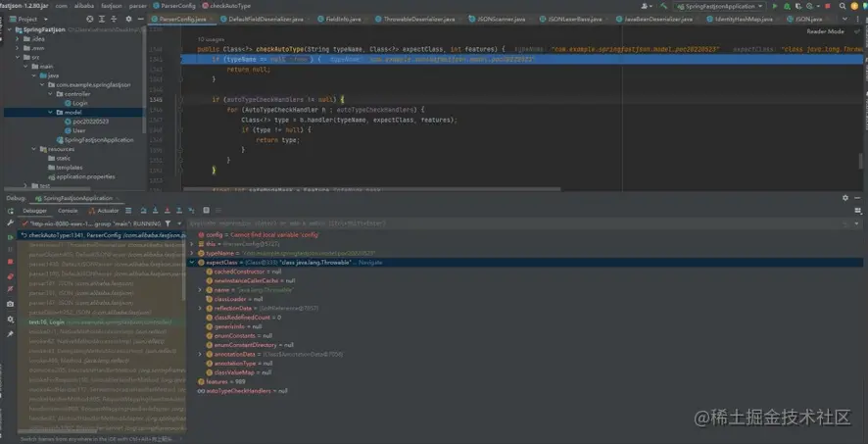Click the evaluate expression input field
This screenshot has height=444, width=868.
(520, 223)
